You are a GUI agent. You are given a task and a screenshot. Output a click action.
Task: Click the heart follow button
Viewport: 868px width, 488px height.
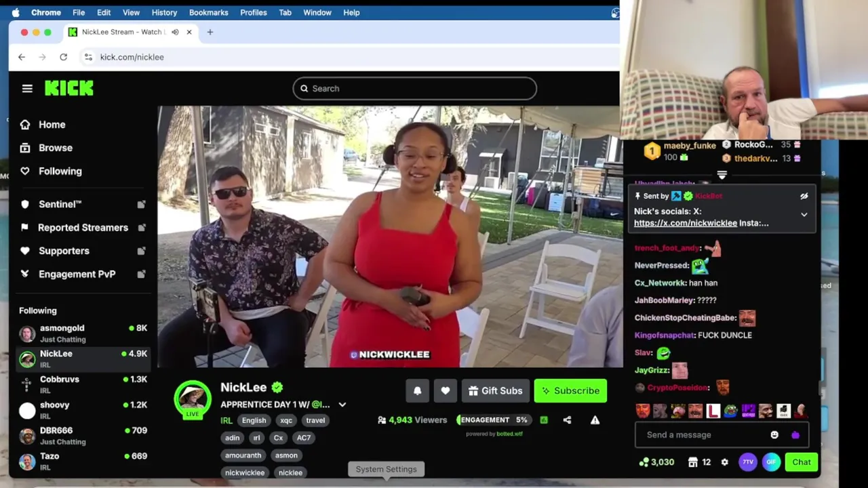pyautogui.click(x=446, y=390)
